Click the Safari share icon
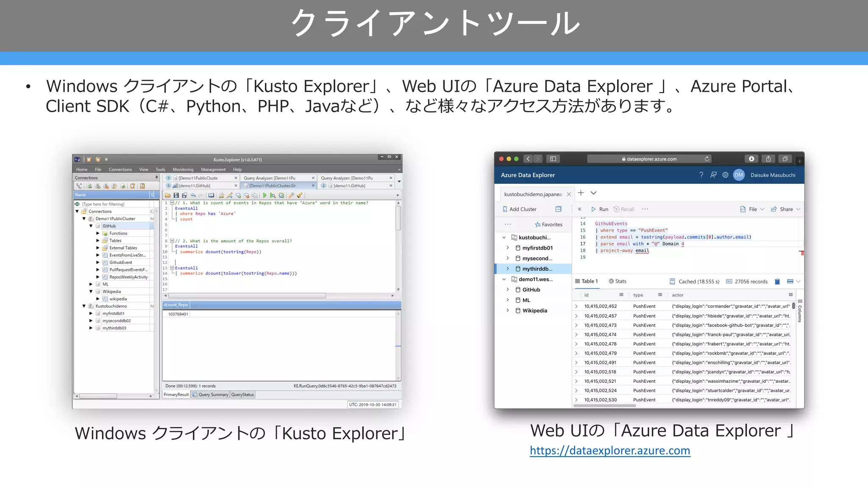The image size is (868, 488). [768, 159]
